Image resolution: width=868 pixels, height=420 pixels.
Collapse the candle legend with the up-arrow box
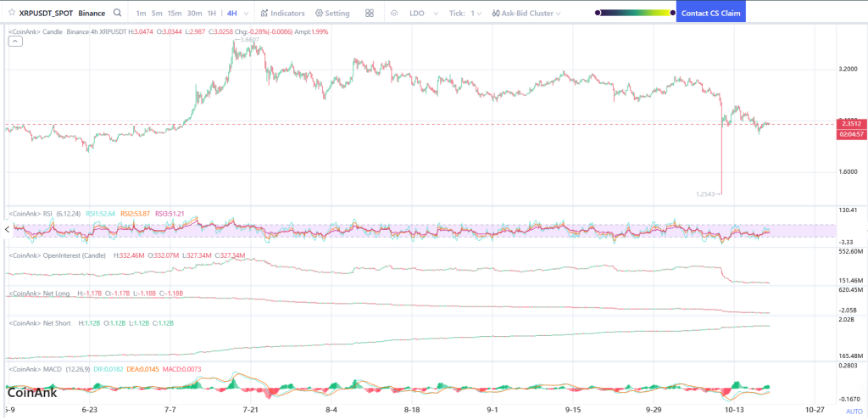coord(15,42)
